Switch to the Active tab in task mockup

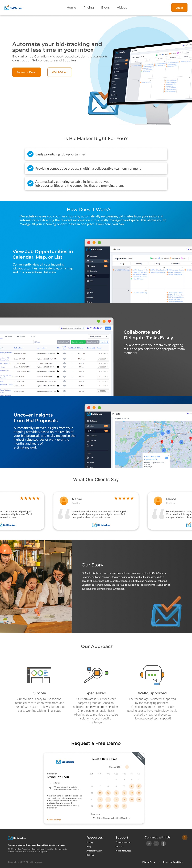pyautogui.click(x=9, y=336)
